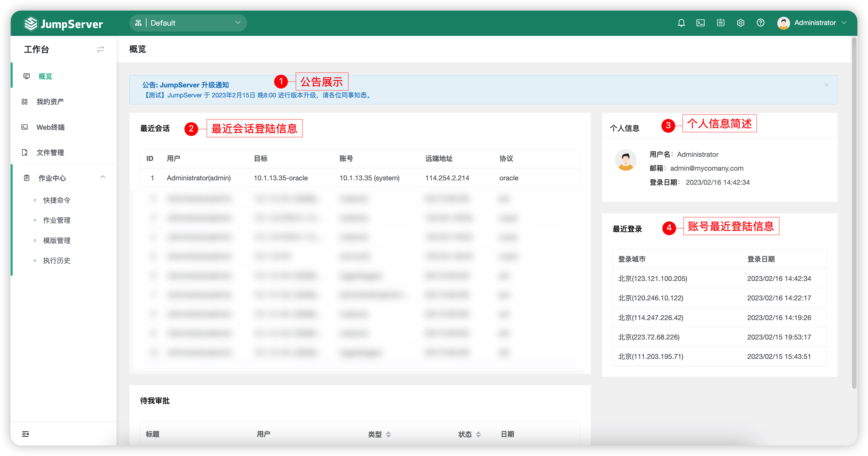Click login row 北京(114.247.226.42)

point(719,317)
